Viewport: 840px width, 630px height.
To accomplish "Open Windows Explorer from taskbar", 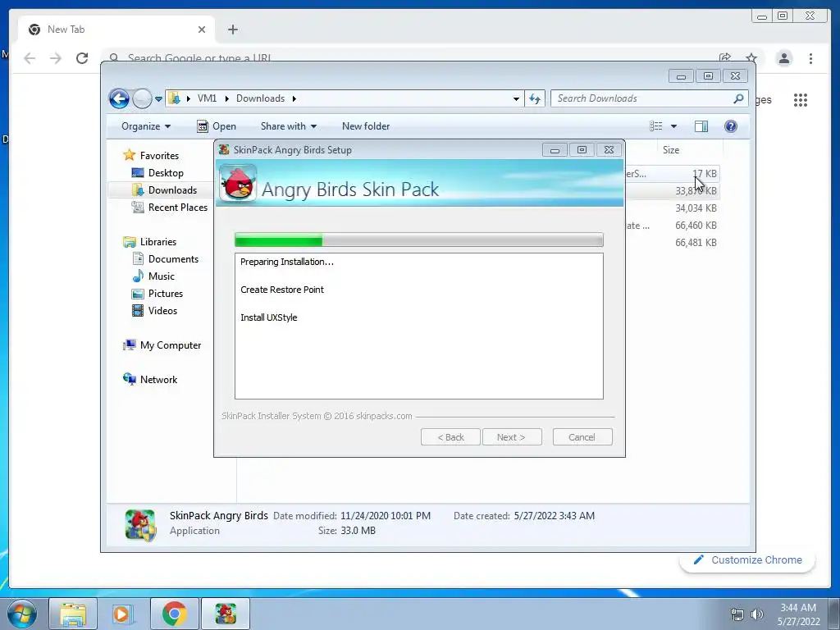I will (73, 614).
